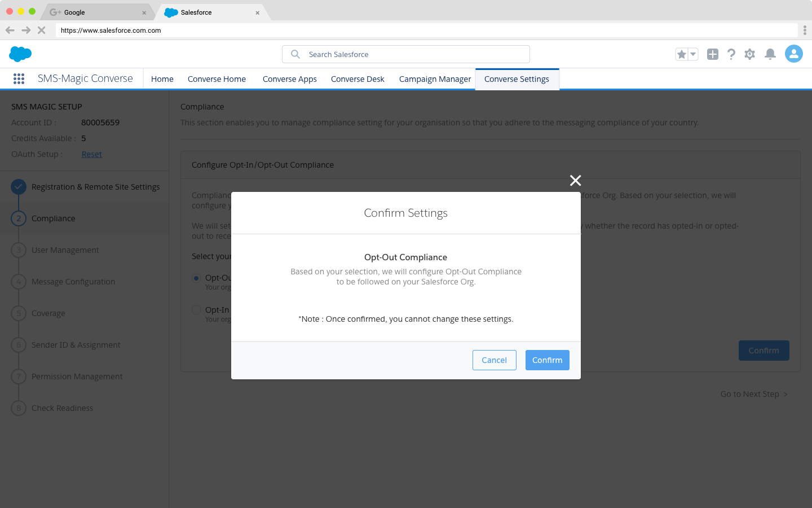Close the Google browser tab
The width and height of the screenshot is (812, 508).
144,12
